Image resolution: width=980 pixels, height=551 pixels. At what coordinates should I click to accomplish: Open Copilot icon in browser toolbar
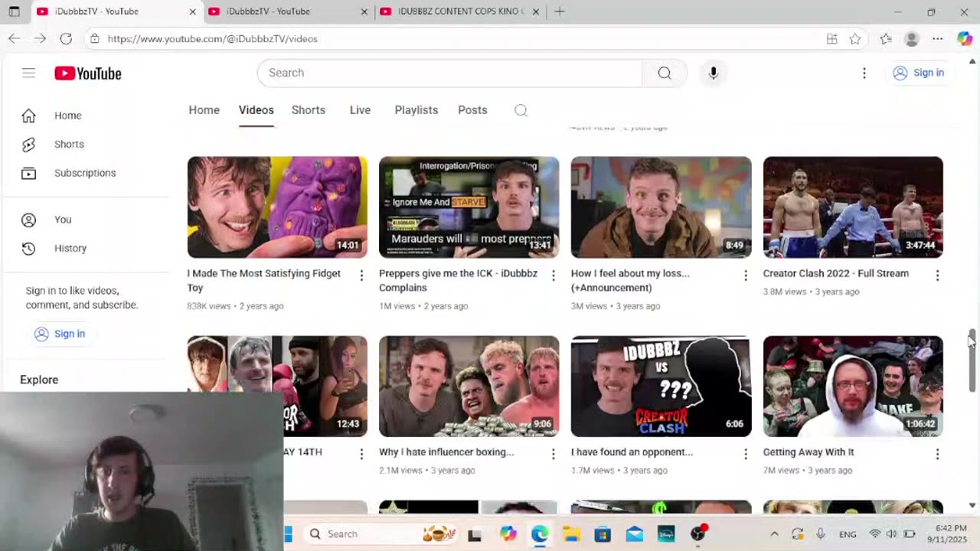[x=965, y=39]
